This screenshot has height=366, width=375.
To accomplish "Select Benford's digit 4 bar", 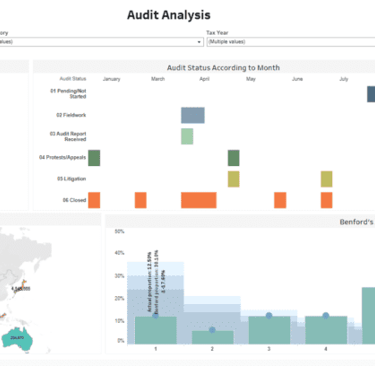I will point(326,330).
